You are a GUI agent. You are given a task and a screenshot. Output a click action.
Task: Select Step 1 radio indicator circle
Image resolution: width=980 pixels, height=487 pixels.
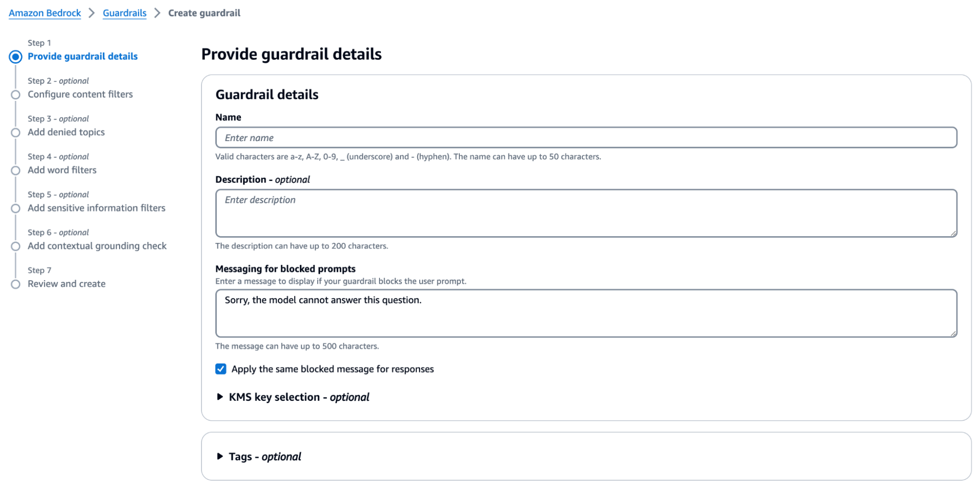[16, 57]
